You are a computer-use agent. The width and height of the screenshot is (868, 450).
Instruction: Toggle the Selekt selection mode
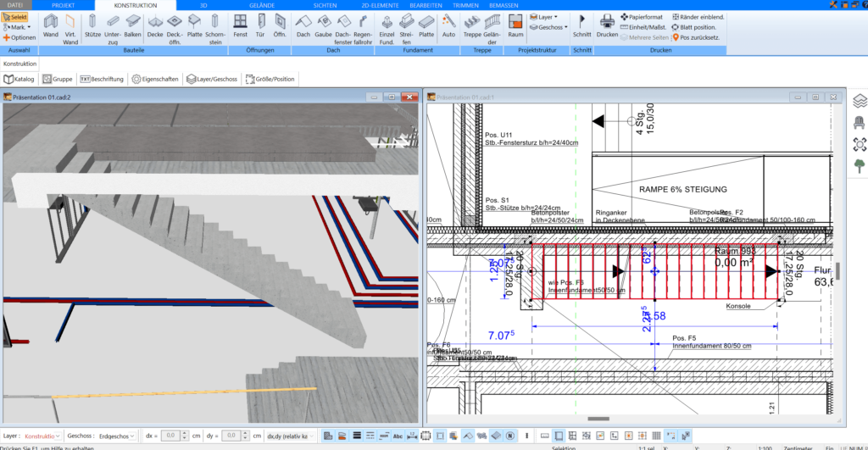16,16
